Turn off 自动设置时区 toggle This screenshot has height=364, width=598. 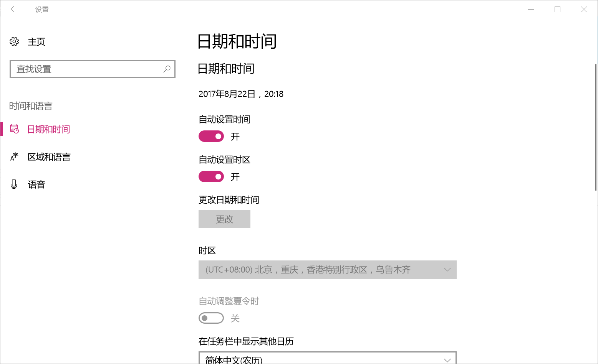211,176
